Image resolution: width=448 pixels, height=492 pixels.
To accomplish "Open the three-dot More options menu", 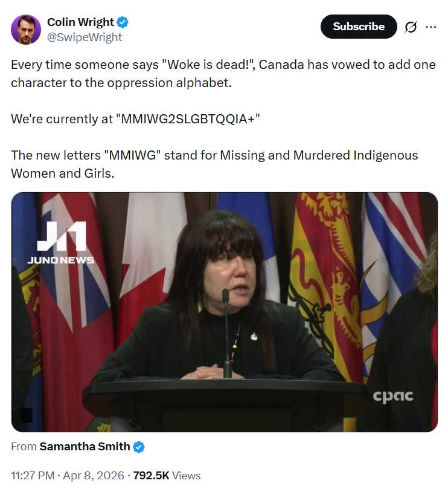I will (430, 27).
